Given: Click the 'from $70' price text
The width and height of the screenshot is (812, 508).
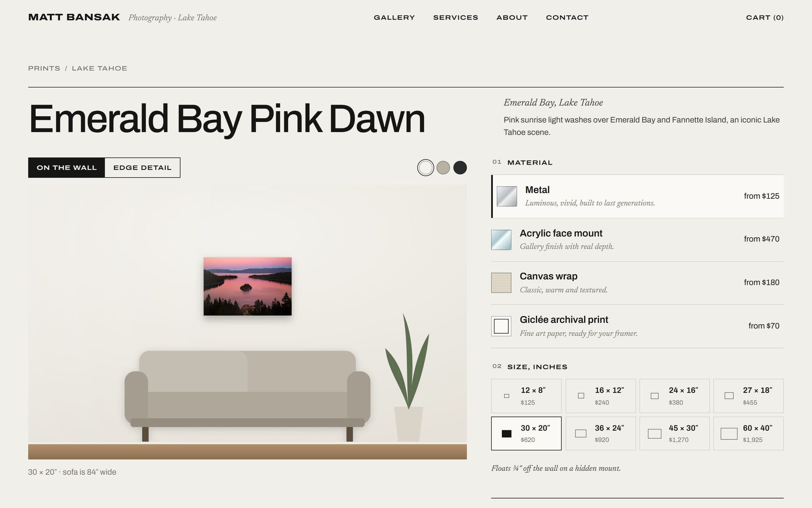Looking at the screenshot, I should click(x=764, y=326).
